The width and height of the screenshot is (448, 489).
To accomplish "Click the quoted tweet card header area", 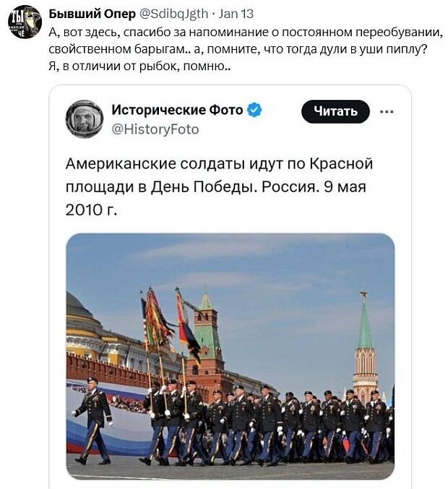I will 231,119.
